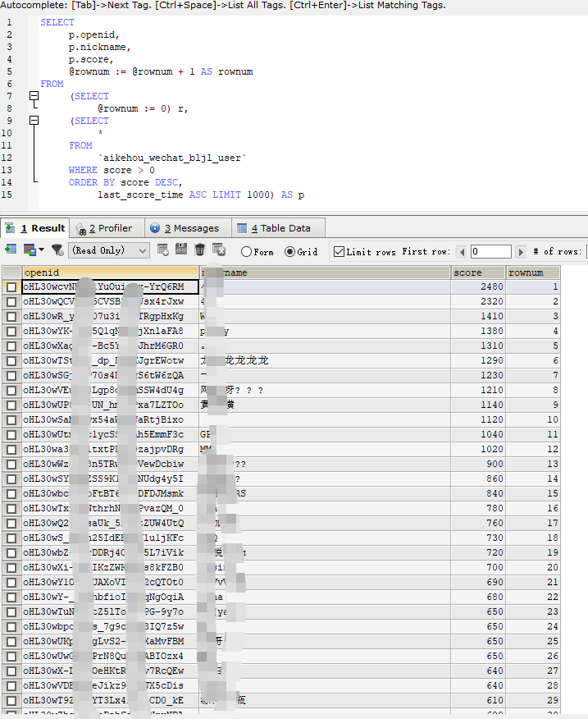Switch to the 1 Result tab
Image resolution: width=588 pixels, height=719 pixels.
pyautogui.click(x=34, y=228)
